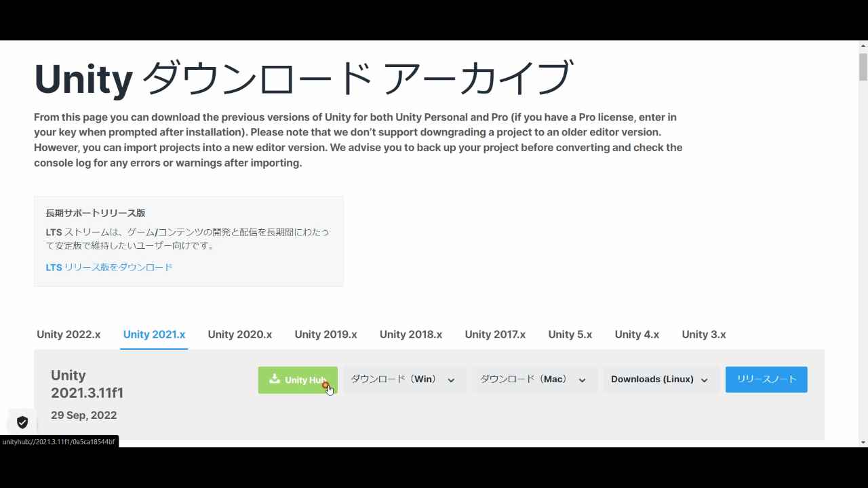Switch to the Unity 2019.x tab
The image size is (868, 488).
[x=325, y=334]
